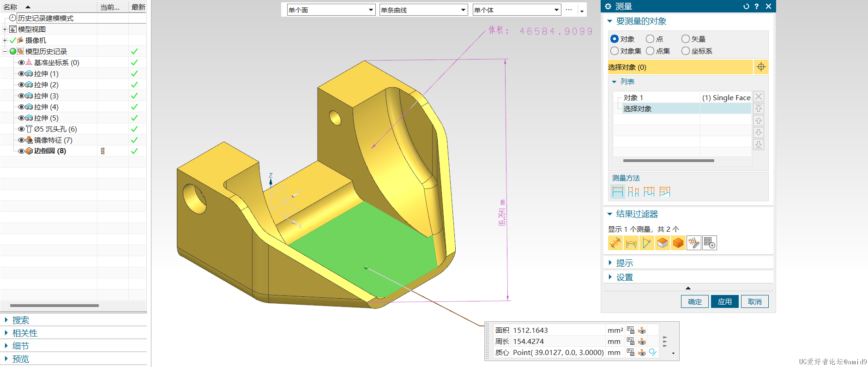Open the 单个面 face rule dropdown
This screenshot has width=868, height=367.
(331, 10)
